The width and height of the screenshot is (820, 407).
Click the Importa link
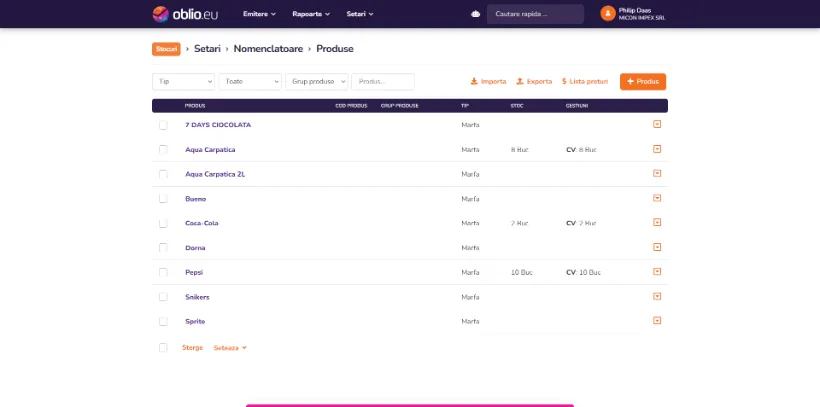(x=488, y=82)
